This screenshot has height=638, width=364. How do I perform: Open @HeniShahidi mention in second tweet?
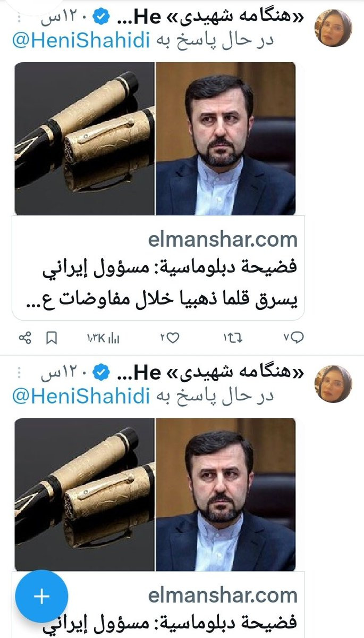[x=81, y=397]
